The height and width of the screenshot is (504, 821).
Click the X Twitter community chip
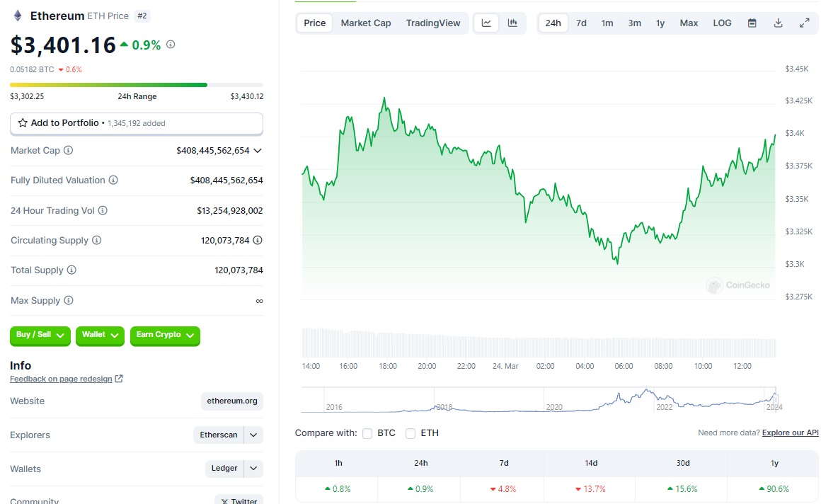point(239,500)
